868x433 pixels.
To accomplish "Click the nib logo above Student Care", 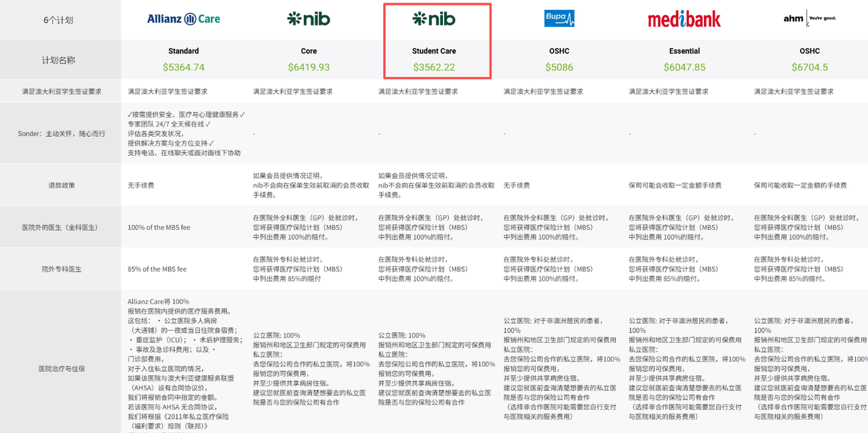I will [x=434, y=19].
